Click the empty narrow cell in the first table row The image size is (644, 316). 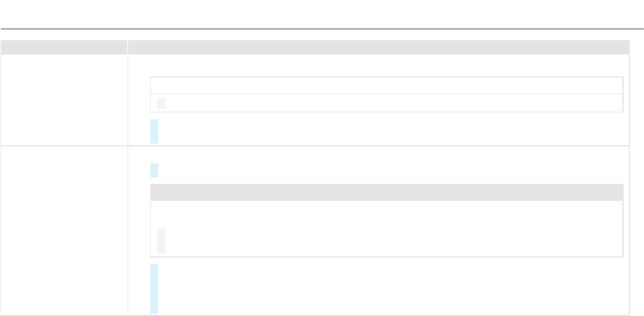[x=64, y=100]
